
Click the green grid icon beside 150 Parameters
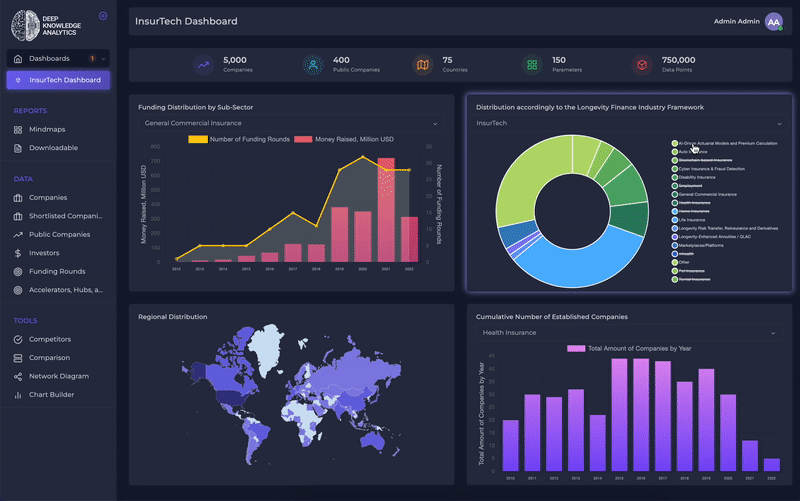(532, 65)
